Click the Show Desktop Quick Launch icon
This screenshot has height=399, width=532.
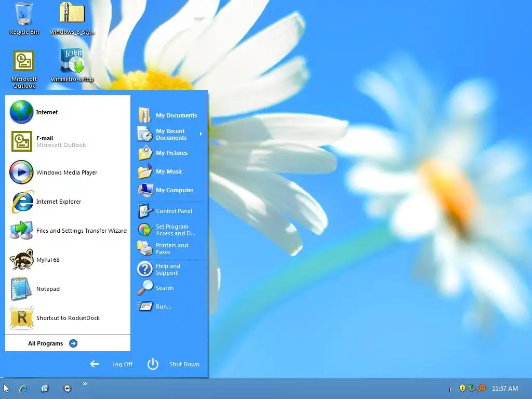pos(45,389)
